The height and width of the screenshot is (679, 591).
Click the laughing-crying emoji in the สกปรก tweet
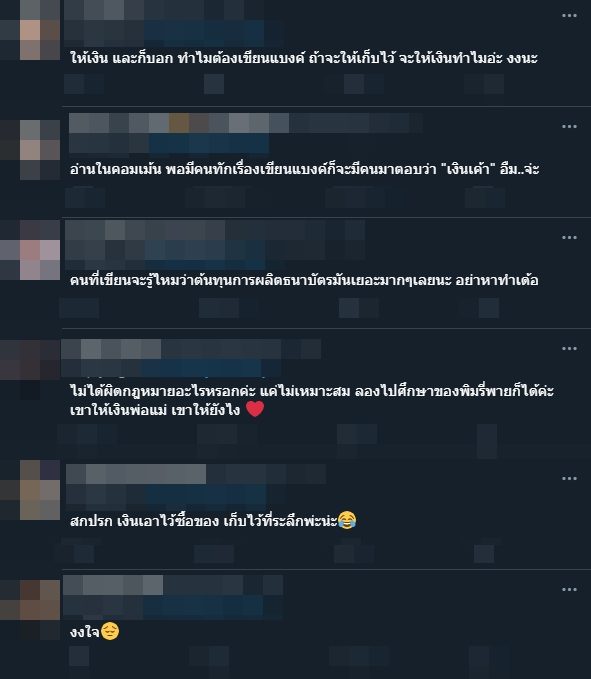tap(347, 520)
